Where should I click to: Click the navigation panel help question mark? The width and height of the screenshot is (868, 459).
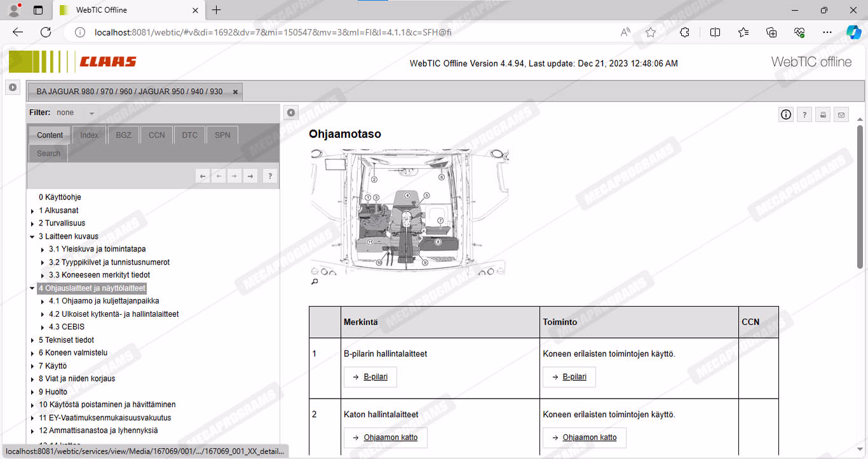[x=269, y=176]
